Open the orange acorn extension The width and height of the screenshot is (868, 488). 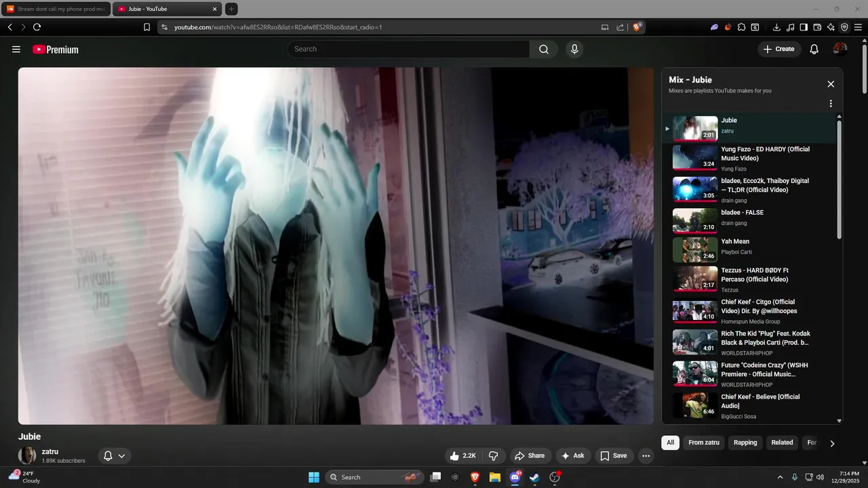[728, 27]
